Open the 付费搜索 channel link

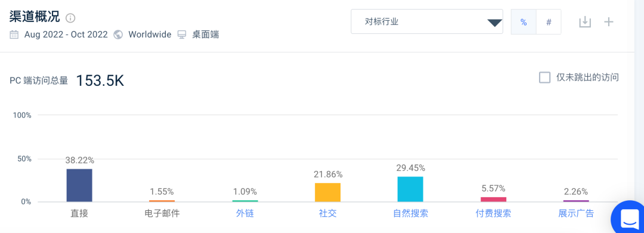point(493,214)
